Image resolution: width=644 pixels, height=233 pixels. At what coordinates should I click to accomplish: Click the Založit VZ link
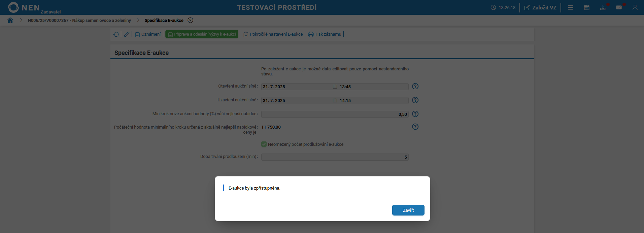click(540, 7)
